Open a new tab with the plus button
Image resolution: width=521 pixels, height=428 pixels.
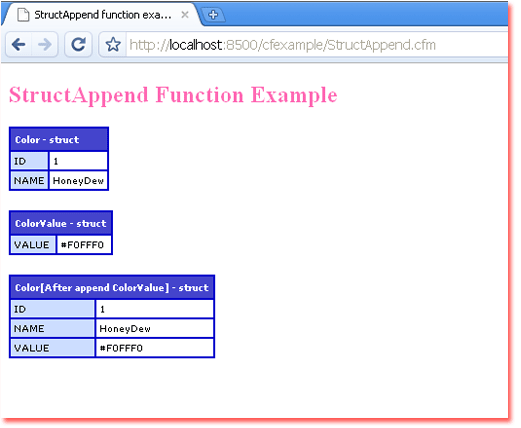click(x=213, y=15)
